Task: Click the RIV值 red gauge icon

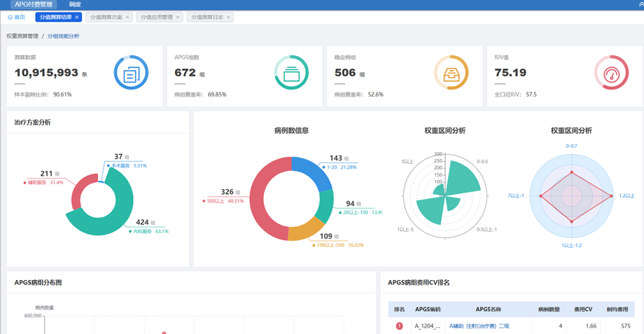Action: (611, 72)
